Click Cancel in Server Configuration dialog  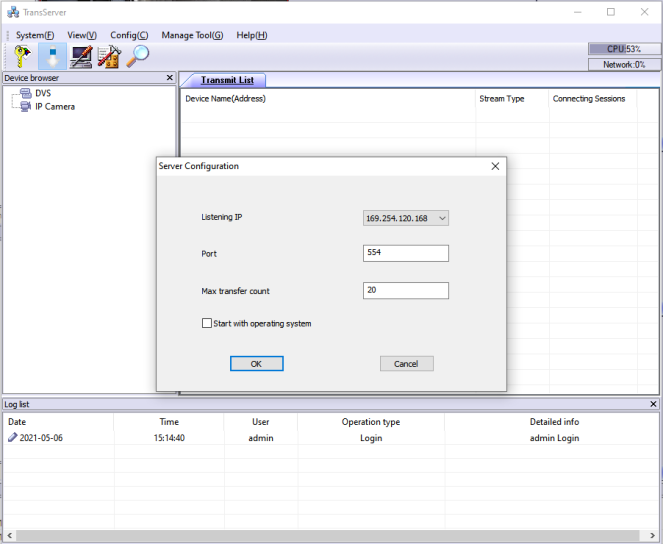[x=406, y=364]
